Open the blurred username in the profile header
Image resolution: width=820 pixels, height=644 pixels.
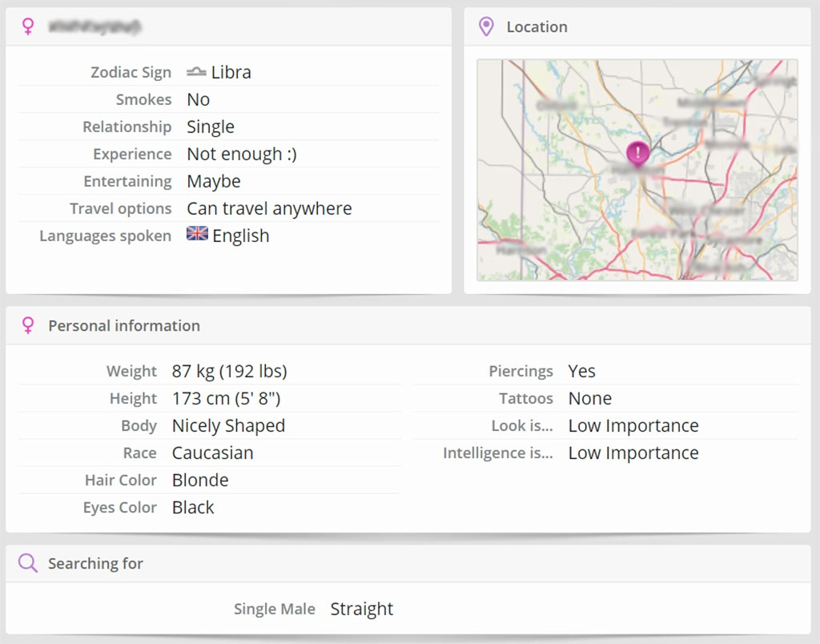click(x=94, y=27)
